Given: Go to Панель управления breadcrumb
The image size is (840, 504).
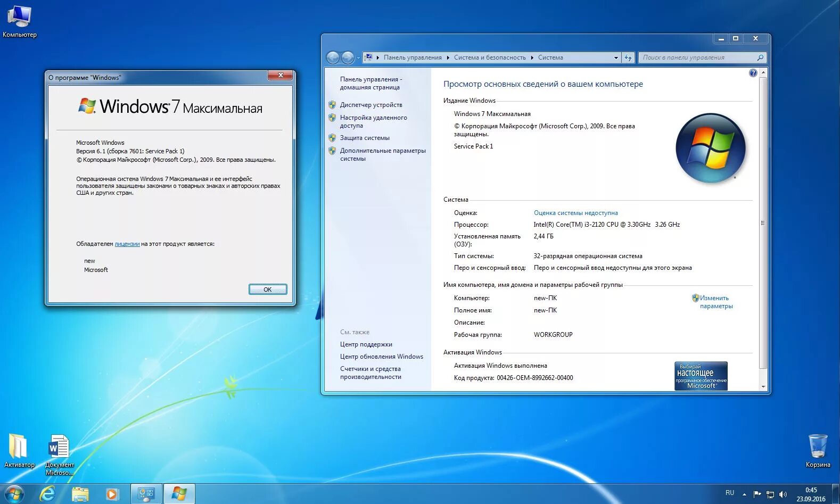Looking at the screenshot, I should [413, 57].
